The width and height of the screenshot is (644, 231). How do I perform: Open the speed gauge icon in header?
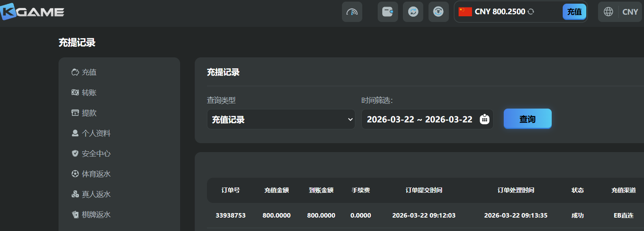352,12
